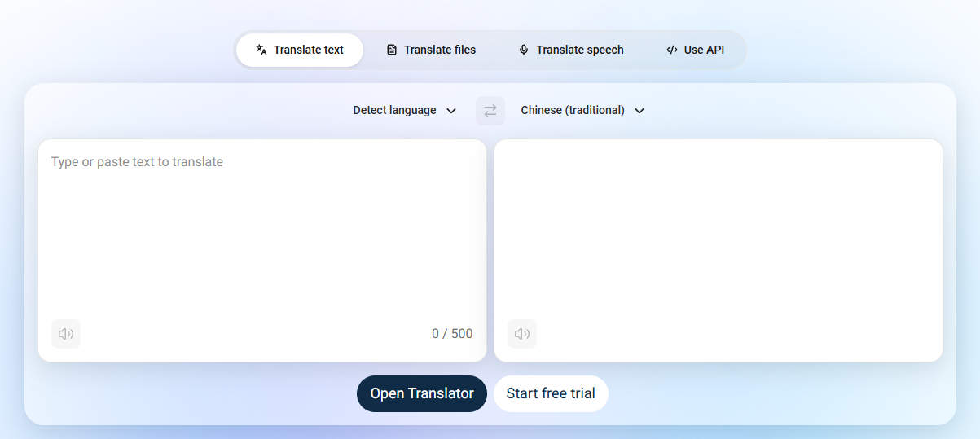Click the document icon for Translate files
980x439 pixels.
[x=392, y=50]
